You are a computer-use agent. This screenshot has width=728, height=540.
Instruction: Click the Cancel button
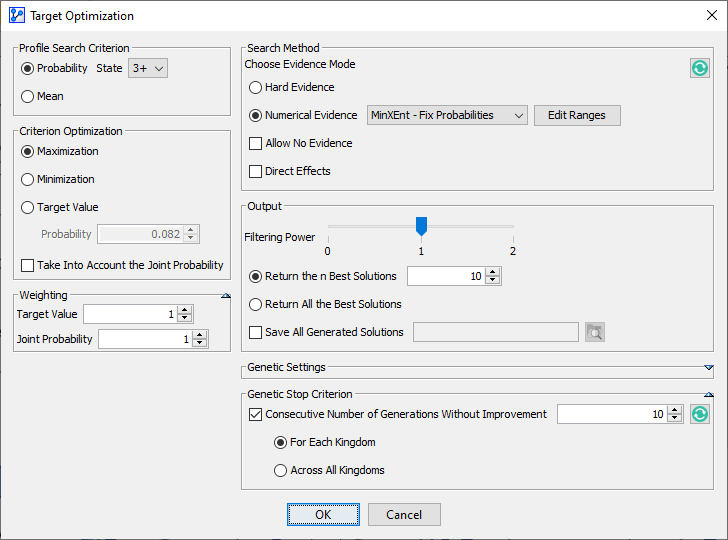point(404,514)
